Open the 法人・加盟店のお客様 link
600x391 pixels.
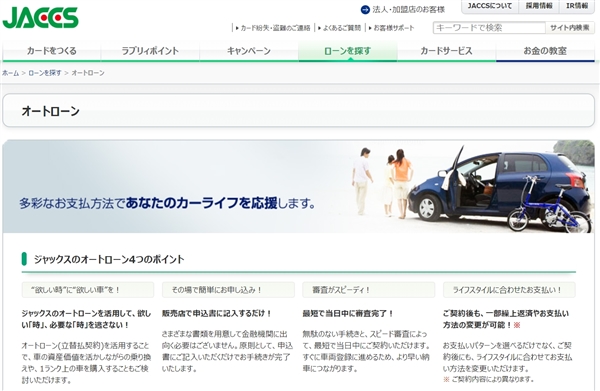[408, 10]
